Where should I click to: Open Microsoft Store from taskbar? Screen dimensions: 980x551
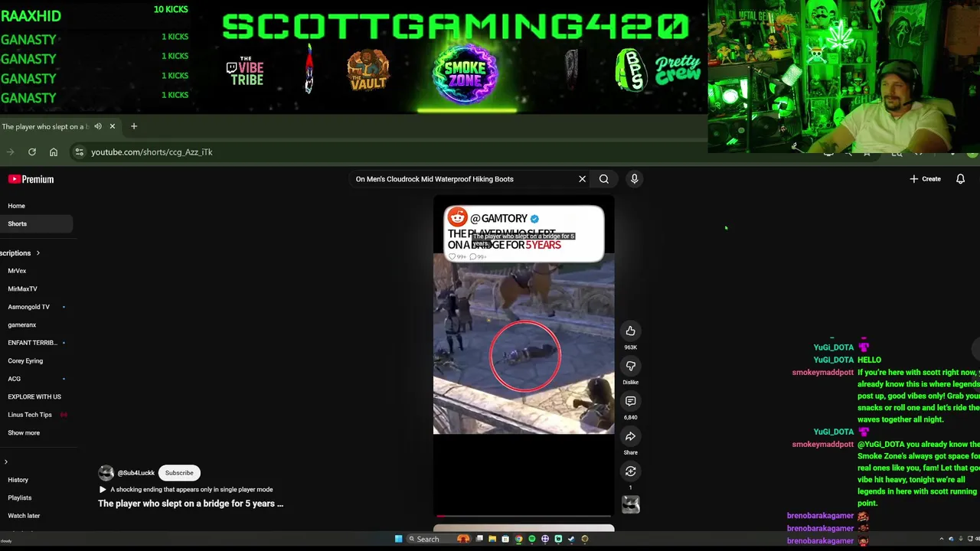(x=505, y=539)
